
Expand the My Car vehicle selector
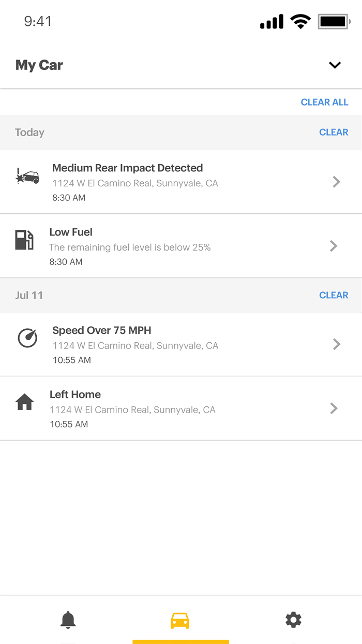pyautogui.click(x=335, y=65)
